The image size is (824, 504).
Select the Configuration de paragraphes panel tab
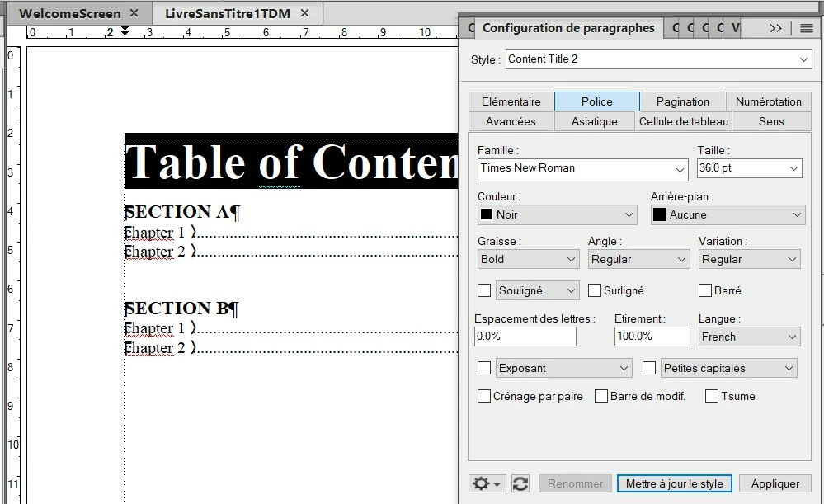coord(568,28)
